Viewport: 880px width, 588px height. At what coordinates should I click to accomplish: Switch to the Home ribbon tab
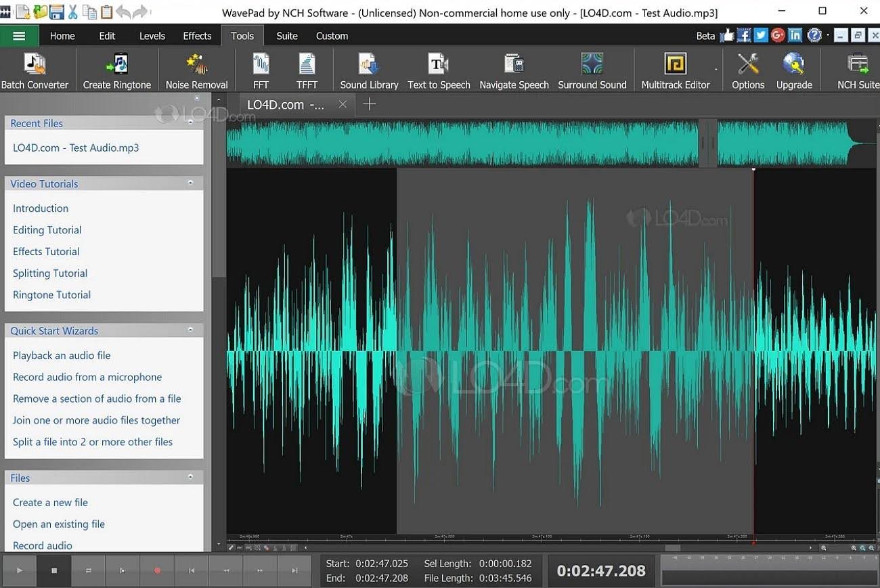[62, 36]
